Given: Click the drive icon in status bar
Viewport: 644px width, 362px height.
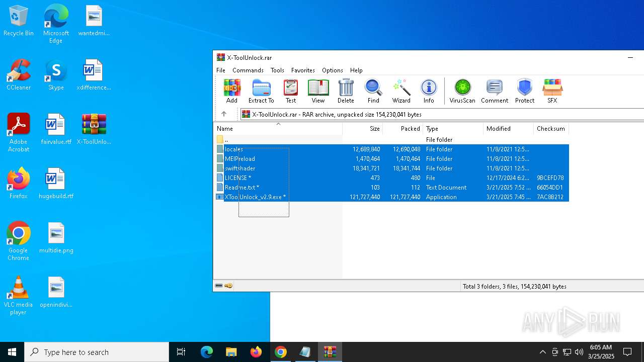Looking at the screenshot, I should (x=219, y=286).
